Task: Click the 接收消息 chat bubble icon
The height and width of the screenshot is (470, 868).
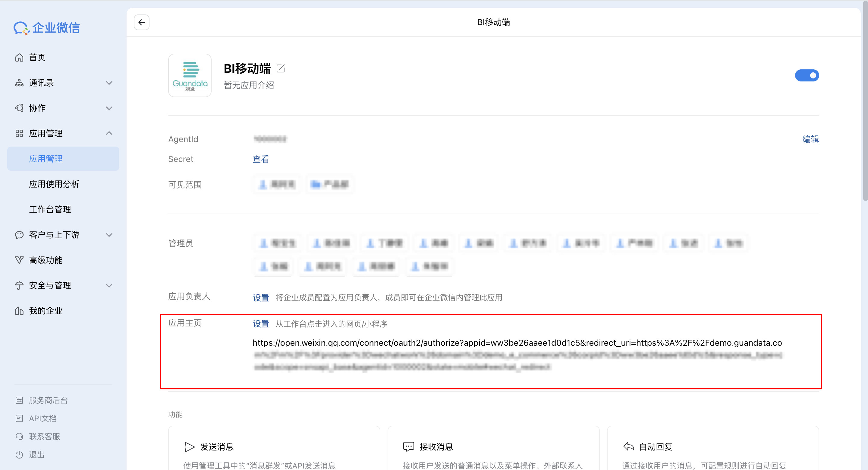Action: coord(408,447)
